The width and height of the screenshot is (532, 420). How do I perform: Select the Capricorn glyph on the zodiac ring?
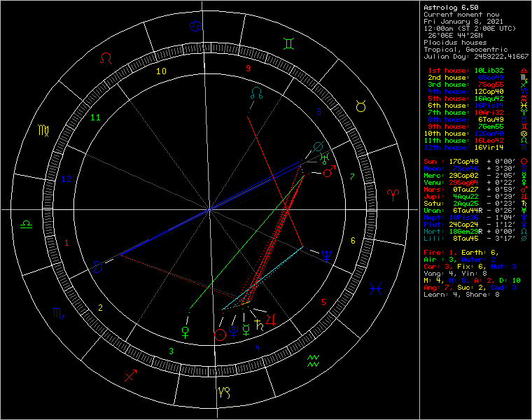(224, 393)
